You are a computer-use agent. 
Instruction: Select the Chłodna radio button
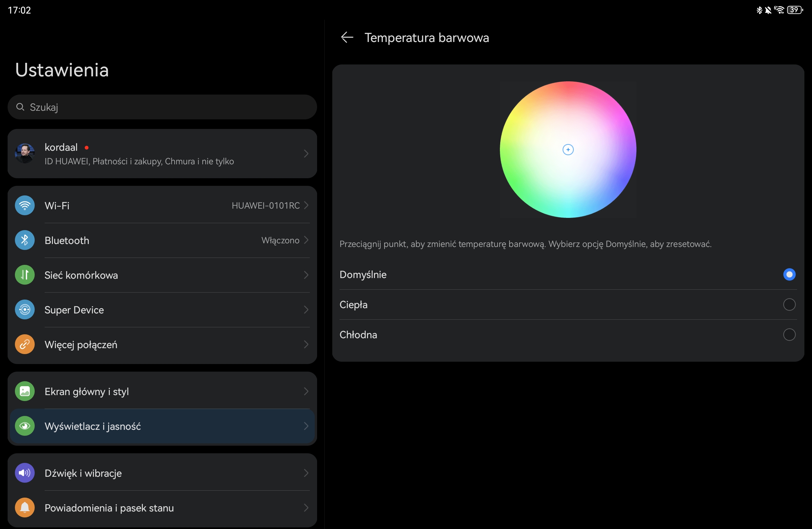(789, 335)
